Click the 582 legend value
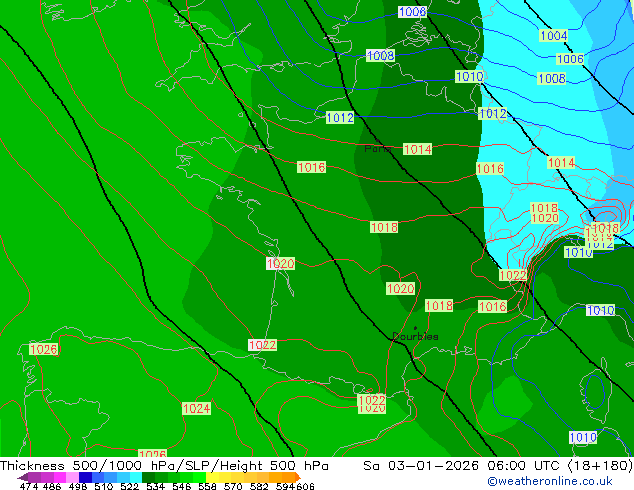Viewport: 634px width, 490px height. 259,486
